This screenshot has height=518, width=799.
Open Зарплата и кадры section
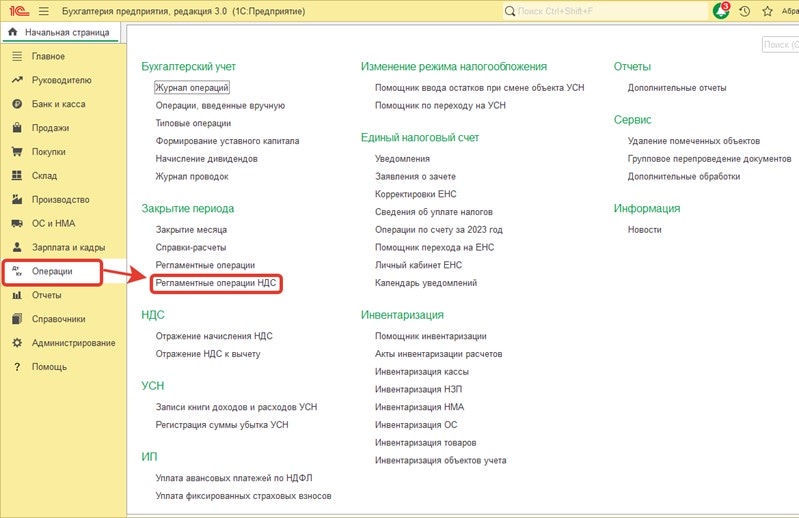tap(68, 247)
